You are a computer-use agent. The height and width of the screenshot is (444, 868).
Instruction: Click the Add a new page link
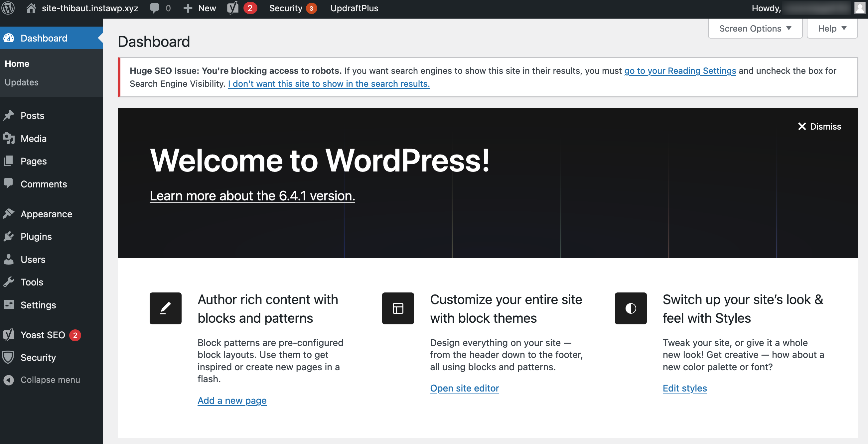click(x=232, y=400)
